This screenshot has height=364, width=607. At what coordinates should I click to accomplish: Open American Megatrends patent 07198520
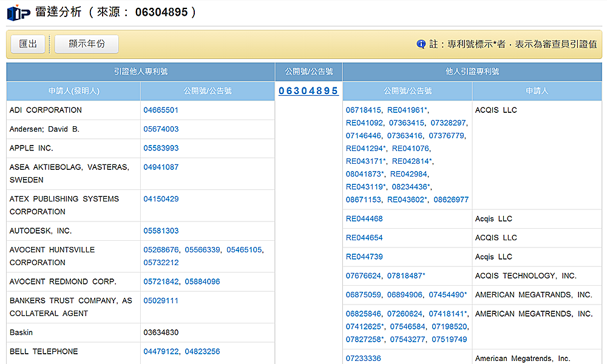pos(449,326)
